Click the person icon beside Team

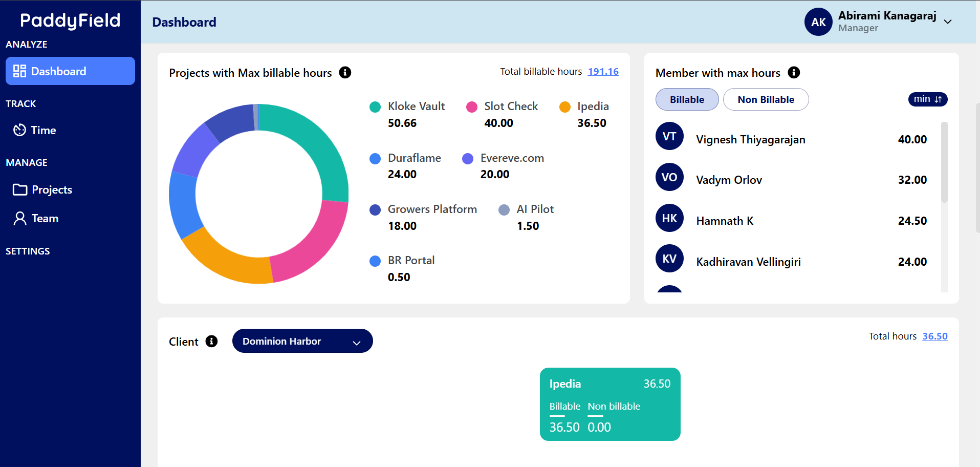[x=20, y=219]
